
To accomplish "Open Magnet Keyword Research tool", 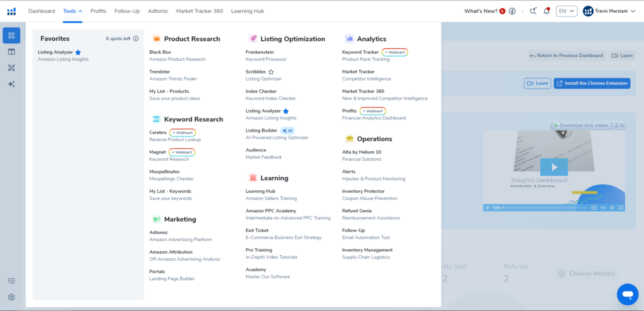I will click(172, 156).
